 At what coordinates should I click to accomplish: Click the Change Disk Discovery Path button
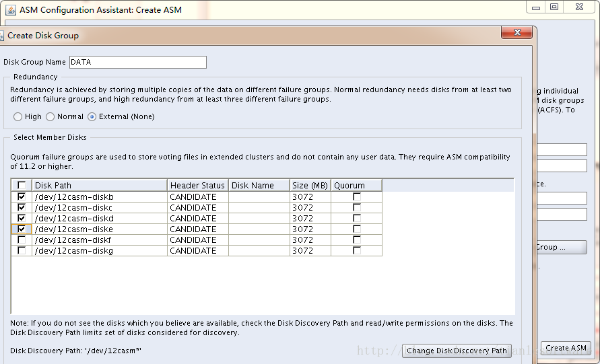tap(457, 351)
